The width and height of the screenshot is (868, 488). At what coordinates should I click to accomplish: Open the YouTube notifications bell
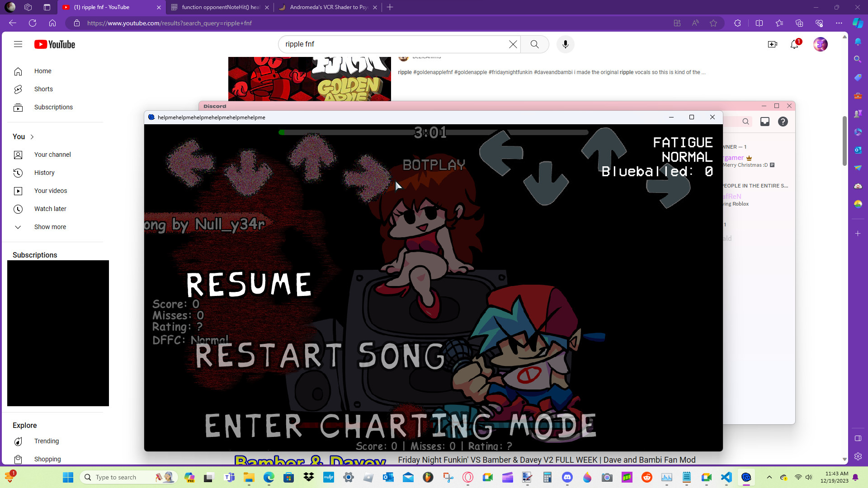[794, 44]
